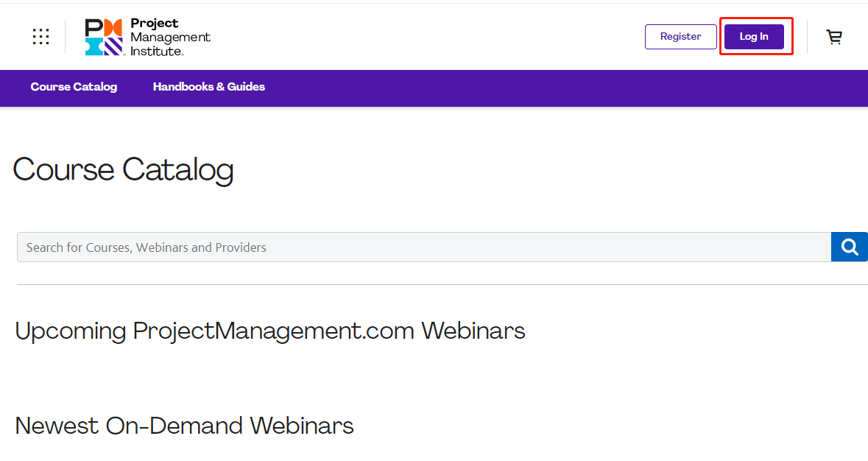This screenshot has height=461, width=868.
Task: Select the Upcoming ProjectManagement.com Webinars heading
Action: [269, 331]
